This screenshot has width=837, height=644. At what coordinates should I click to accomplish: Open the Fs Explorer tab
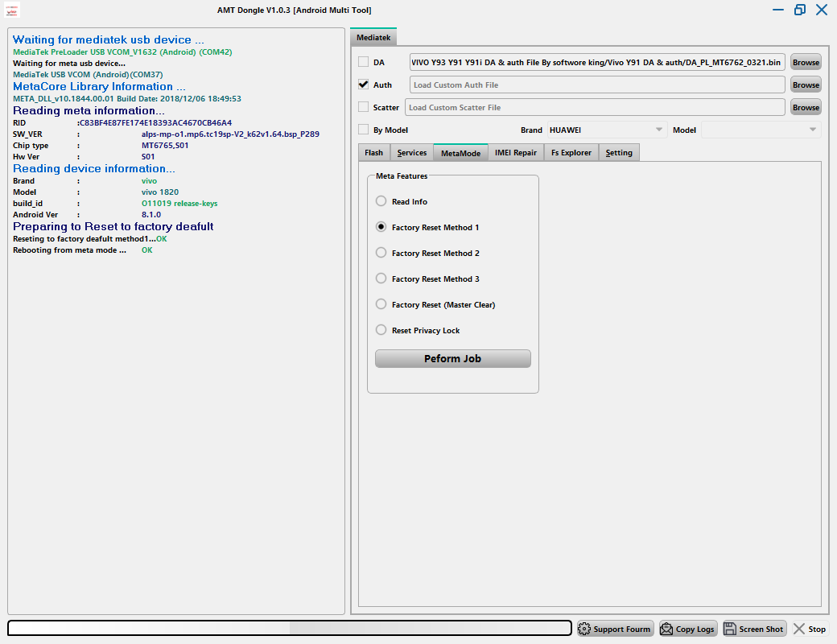click(571, 153)
